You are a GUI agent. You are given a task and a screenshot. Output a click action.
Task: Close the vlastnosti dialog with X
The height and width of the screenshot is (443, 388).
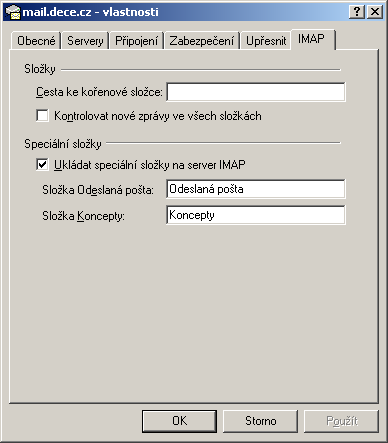click(x=375, y=12)
